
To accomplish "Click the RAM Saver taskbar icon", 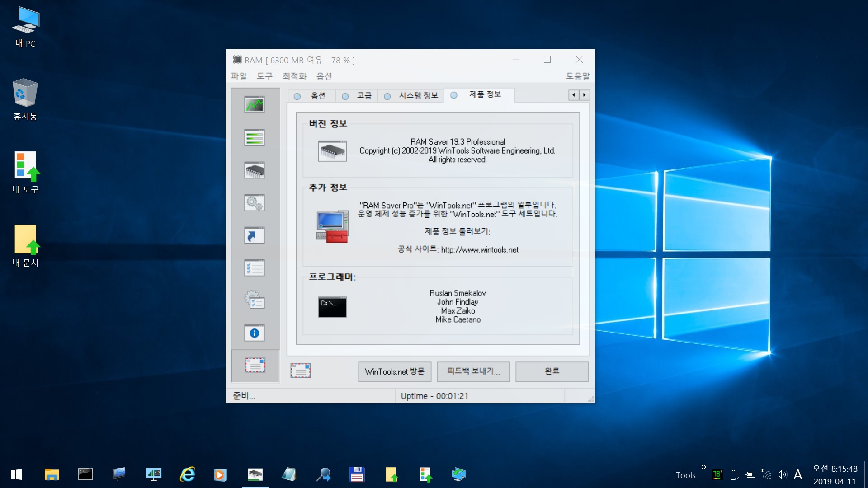I will point(255,474).
